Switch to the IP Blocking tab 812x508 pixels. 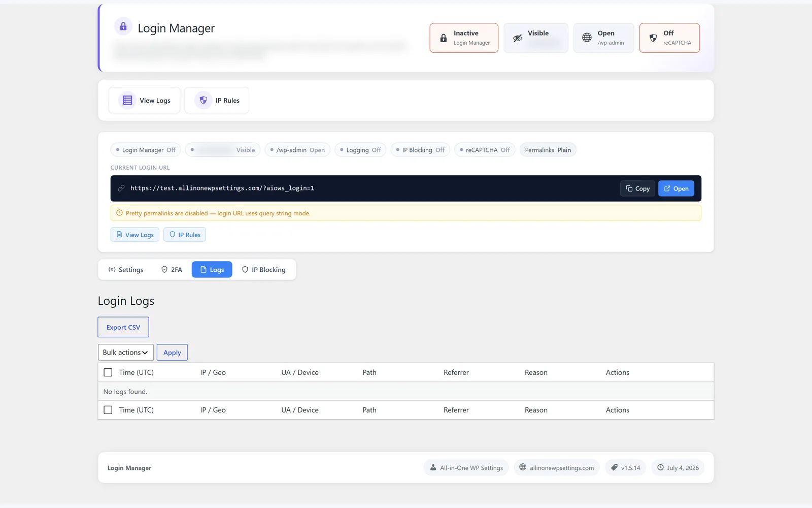tap(263, 270)
